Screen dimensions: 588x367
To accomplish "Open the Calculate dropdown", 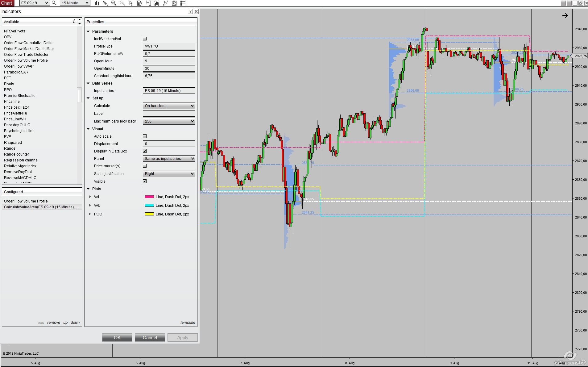I will click(x=169, y=106).
